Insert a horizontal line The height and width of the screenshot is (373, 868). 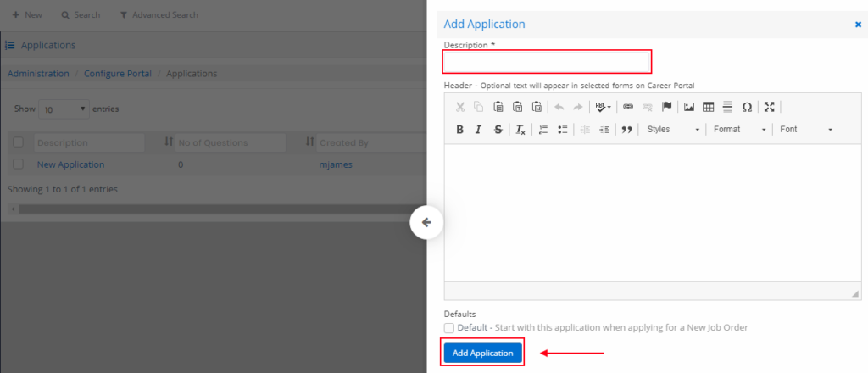(727, 107)
